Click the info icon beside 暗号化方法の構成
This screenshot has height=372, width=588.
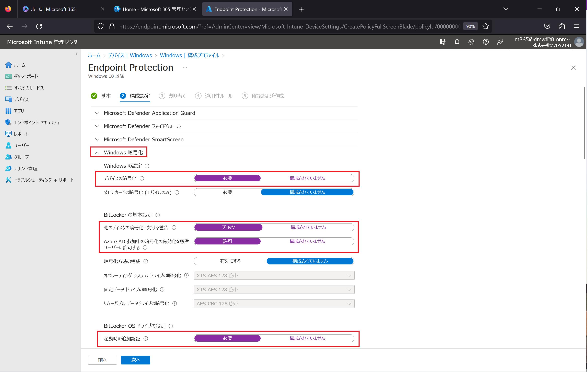pyautogui.click(x=146, y=261)
